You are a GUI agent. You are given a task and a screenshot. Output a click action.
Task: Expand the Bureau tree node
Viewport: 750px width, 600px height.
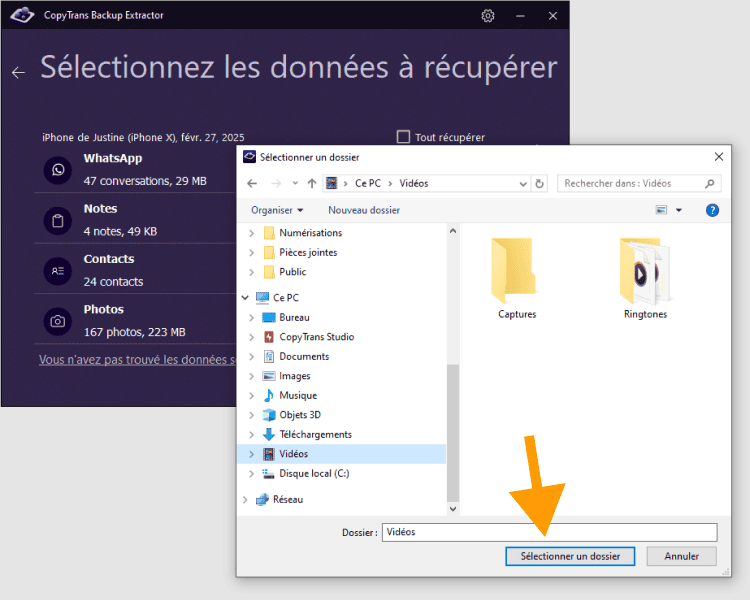pyautogui.click(x=252, y=317)
